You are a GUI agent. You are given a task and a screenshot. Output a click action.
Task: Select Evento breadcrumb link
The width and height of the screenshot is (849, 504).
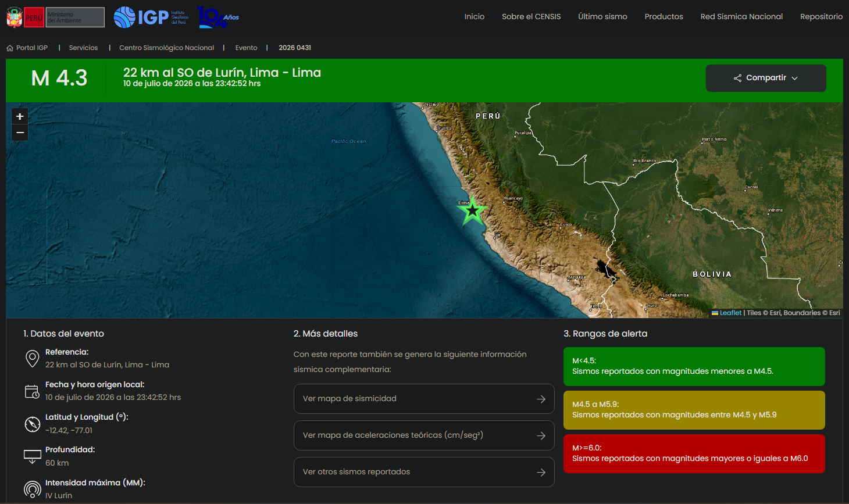(246, 48)
